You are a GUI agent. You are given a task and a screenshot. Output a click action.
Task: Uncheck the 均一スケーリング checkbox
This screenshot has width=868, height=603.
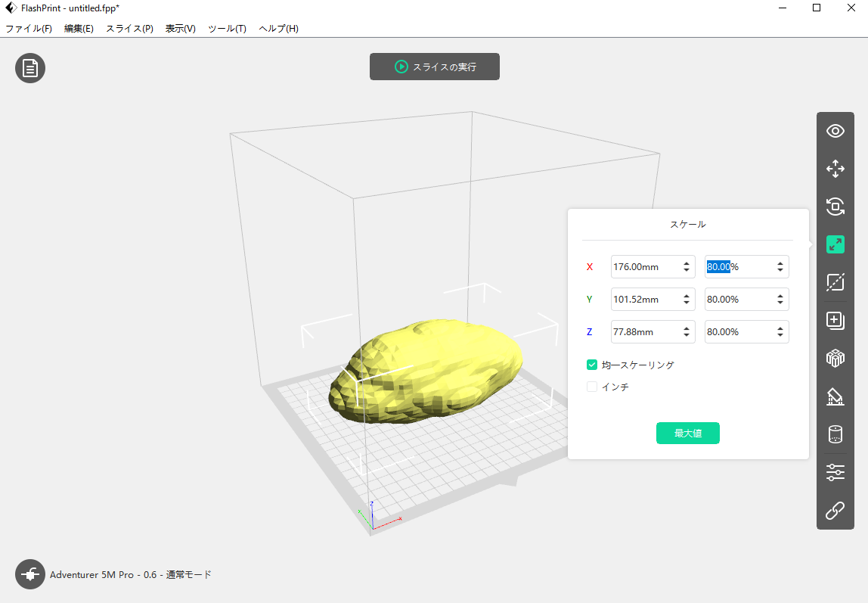pyautogui.click(x=592, y=365)
